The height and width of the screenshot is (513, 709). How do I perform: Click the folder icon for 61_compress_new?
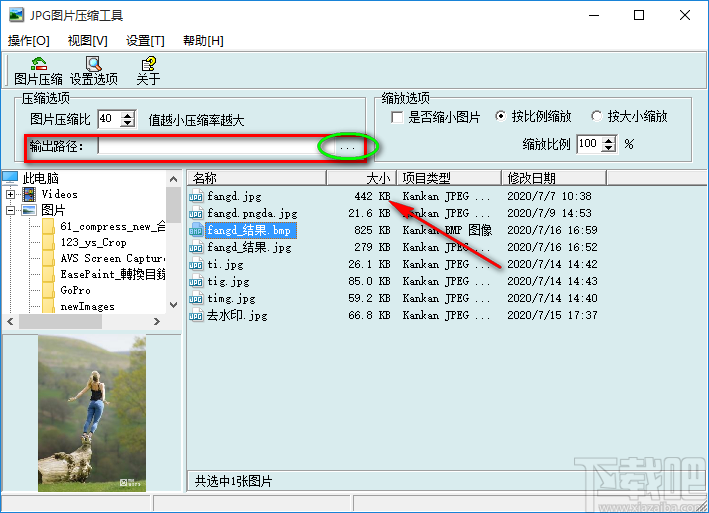pos(48,226)
